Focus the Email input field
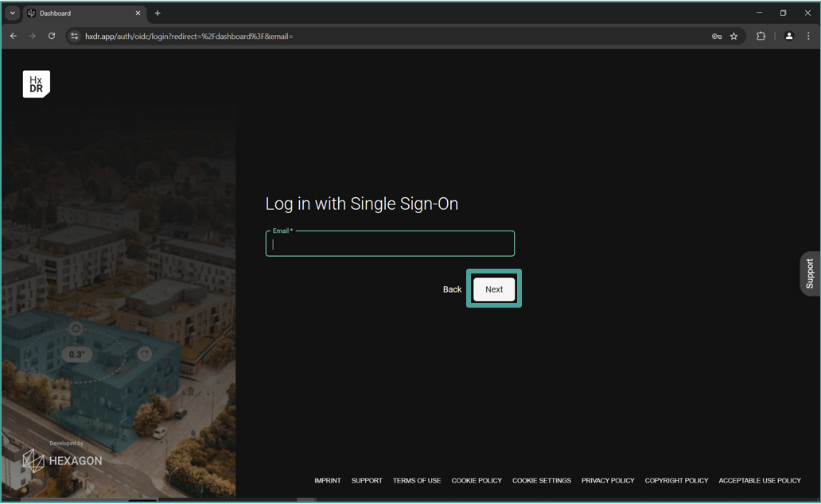Viewport: 821px width, 504px height. click(390, 244)
